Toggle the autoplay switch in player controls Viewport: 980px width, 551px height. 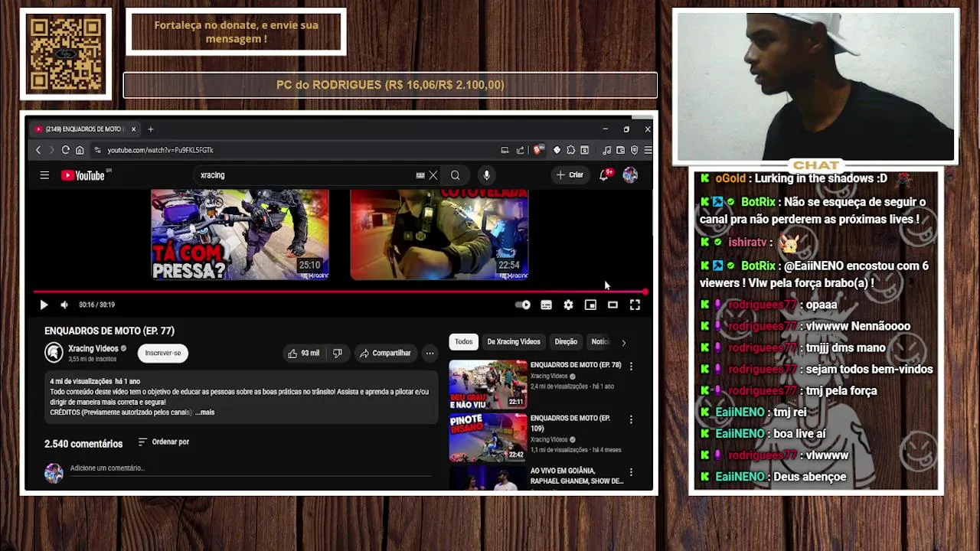523,305
